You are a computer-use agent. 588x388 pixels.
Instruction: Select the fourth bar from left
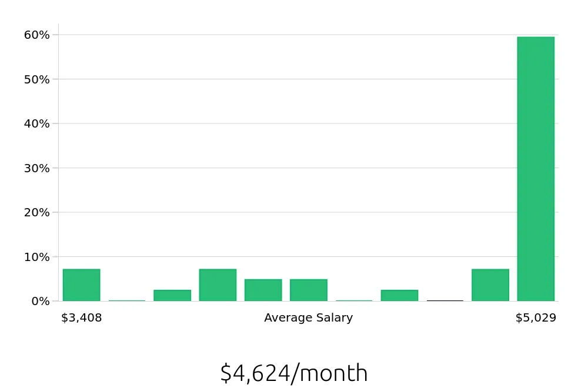point(218,285)
